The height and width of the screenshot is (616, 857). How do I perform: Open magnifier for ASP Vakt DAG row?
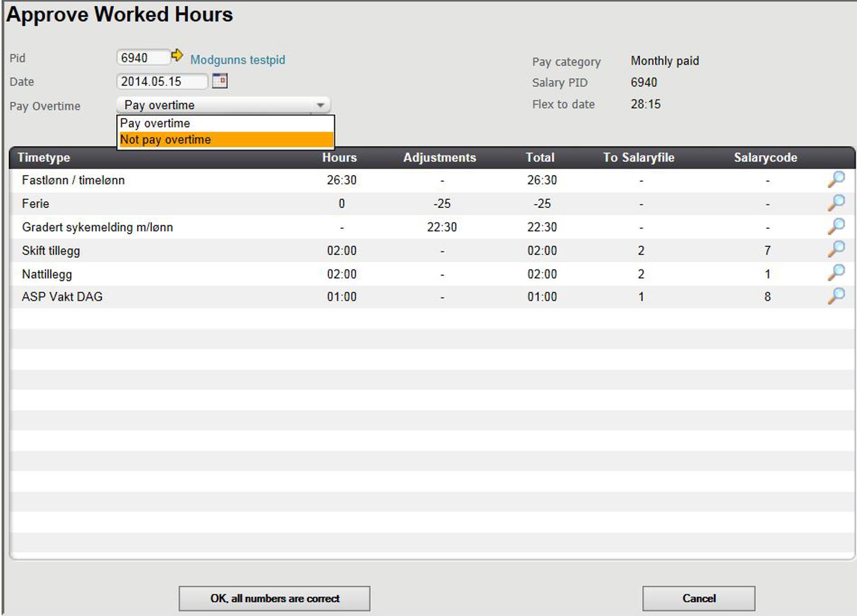tap(836, 296)
